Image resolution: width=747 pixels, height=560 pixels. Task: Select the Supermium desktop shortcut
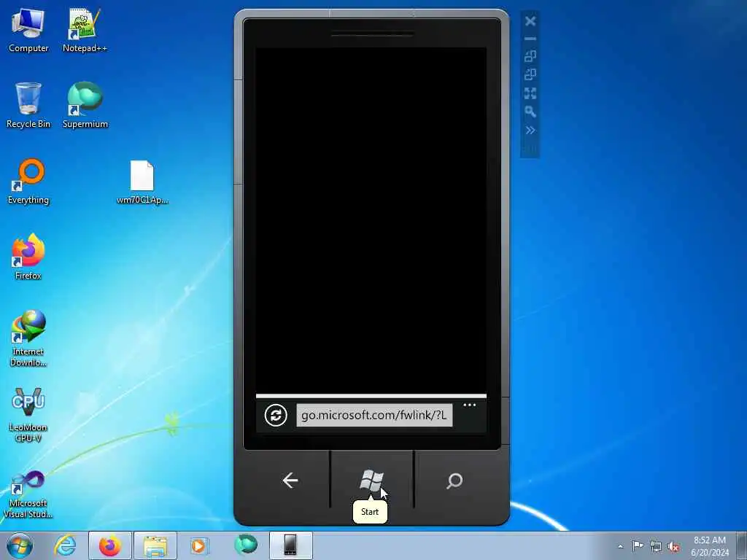[x=85, y=106]
